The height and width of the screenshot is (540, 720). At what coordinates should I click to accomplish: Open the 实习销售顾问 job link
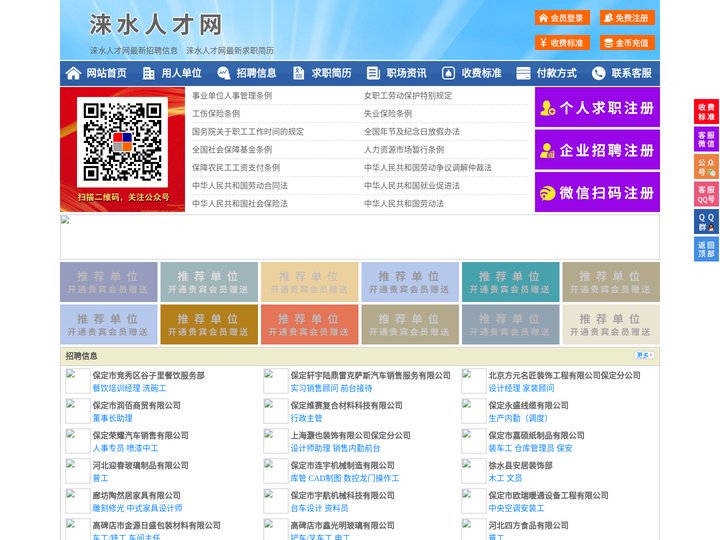coord(315,388)
